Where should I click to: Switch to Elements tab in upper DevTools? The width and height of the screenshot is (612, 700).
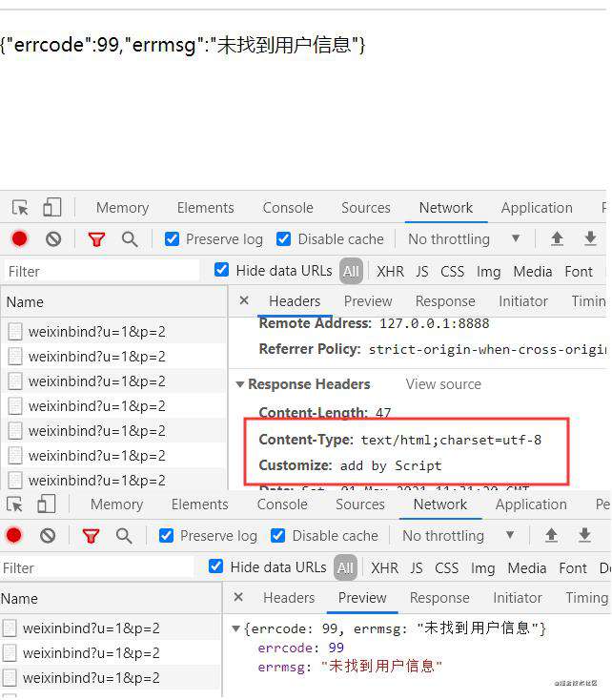[x=205, y=208]
